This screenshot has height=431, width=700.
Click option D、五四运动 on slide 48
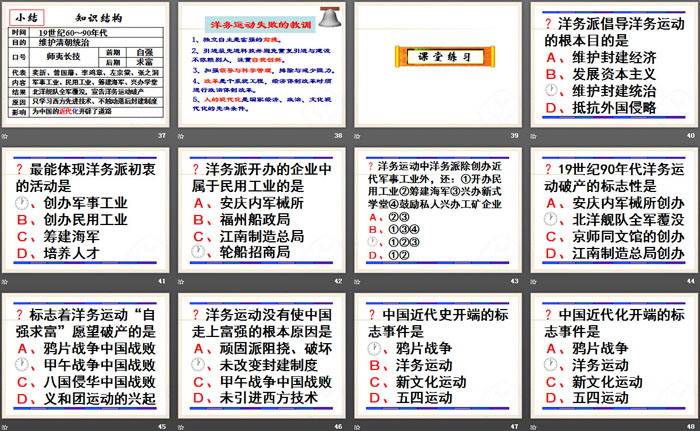point(600,399)
